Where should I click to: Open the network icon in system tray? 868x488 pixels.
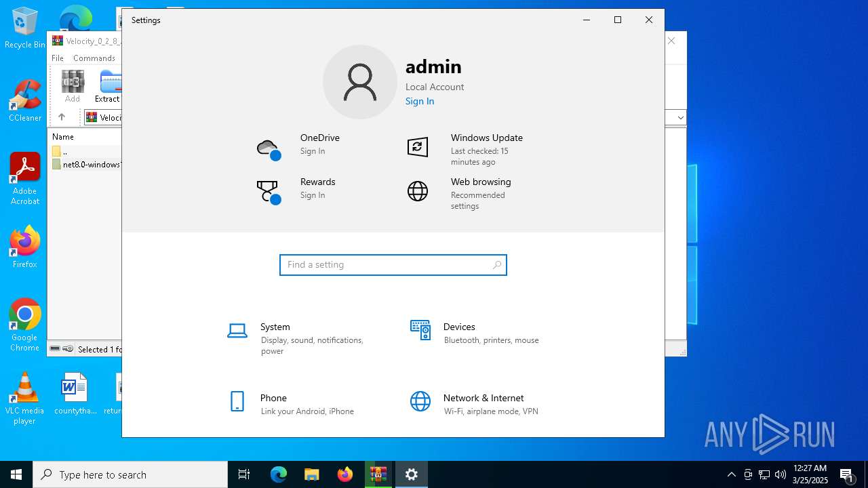pos(764,474)
